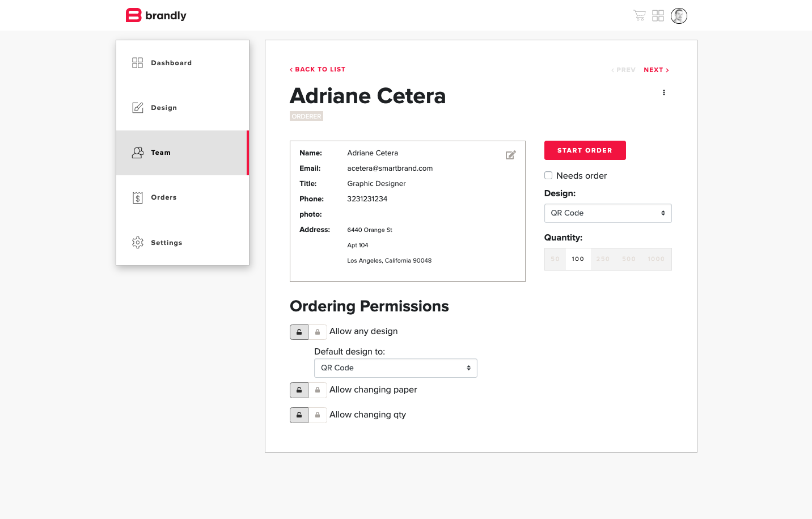Open the three-dot more options menu
812x519 pixels.
pos(664,92)
